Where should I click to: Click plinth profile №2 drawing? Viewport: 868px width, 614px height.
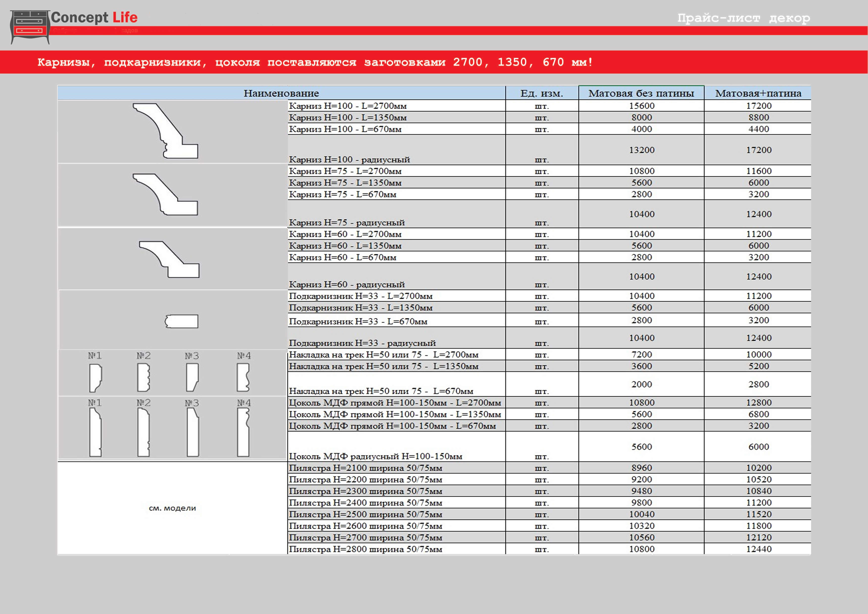pyautogui.click(x=143, y=433)
